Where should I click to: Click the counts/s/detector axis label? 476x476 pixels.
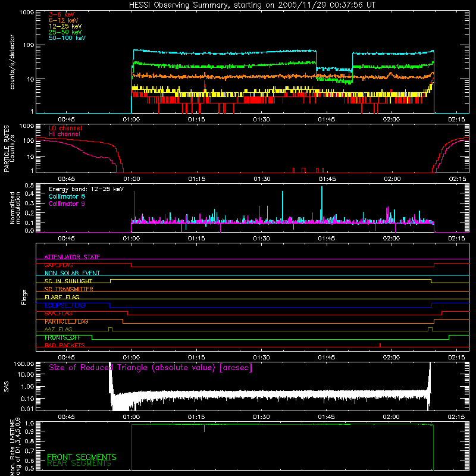click(12, 62)
